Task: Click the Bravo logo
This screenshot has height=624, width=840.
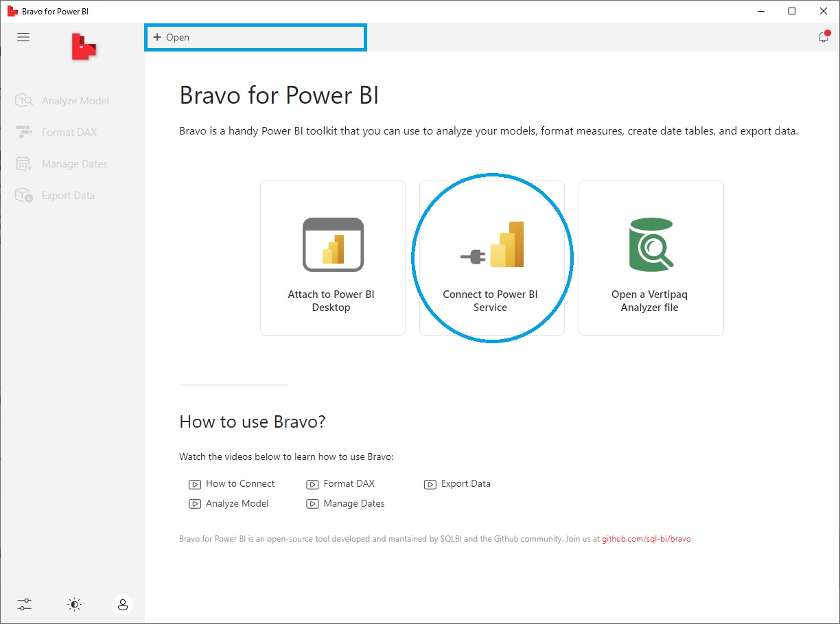Action: pos(83,47)
